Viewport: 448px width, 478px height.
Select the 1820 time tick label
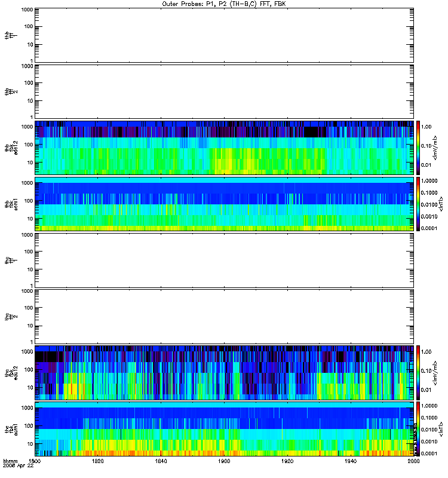(97, 461)
